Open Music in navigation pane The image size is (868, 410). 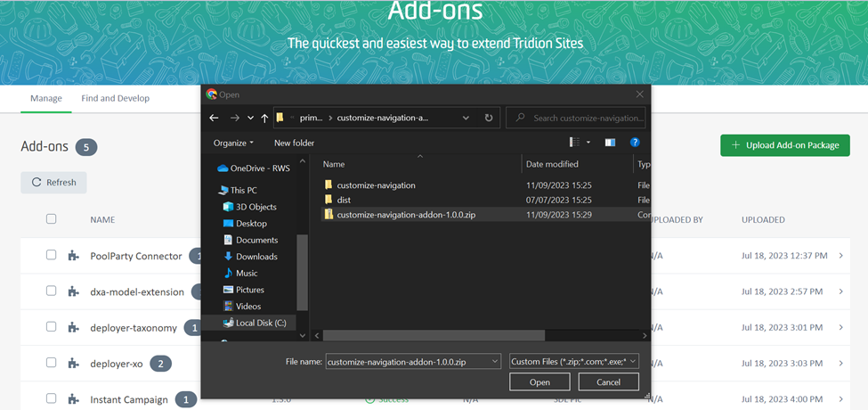[240, 273]
